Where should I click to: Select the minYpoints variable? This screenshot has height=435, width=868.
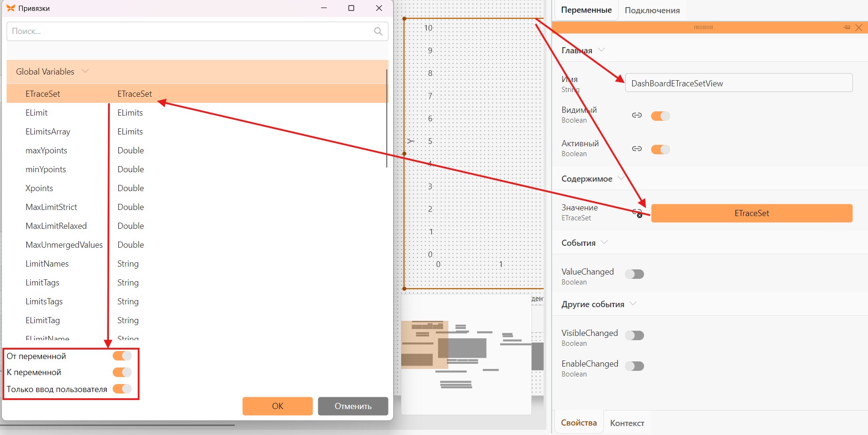(197, 169)
